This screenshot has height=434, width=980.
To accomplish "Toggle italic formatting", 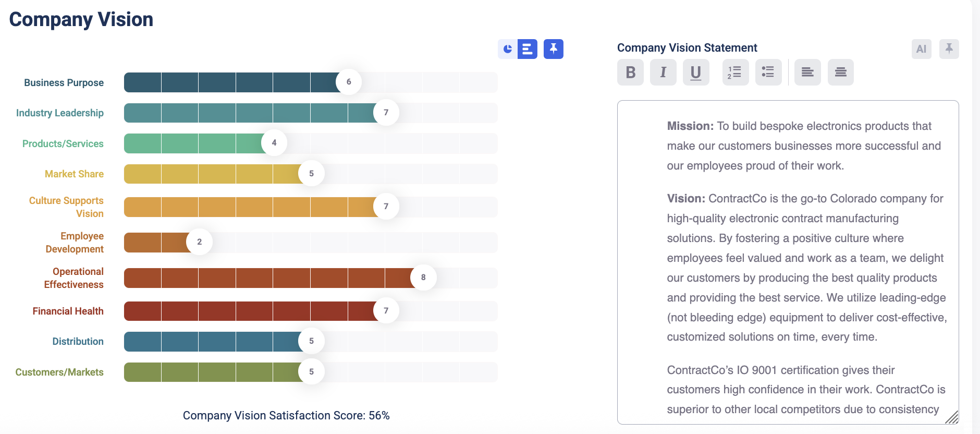I will [663, 72].
